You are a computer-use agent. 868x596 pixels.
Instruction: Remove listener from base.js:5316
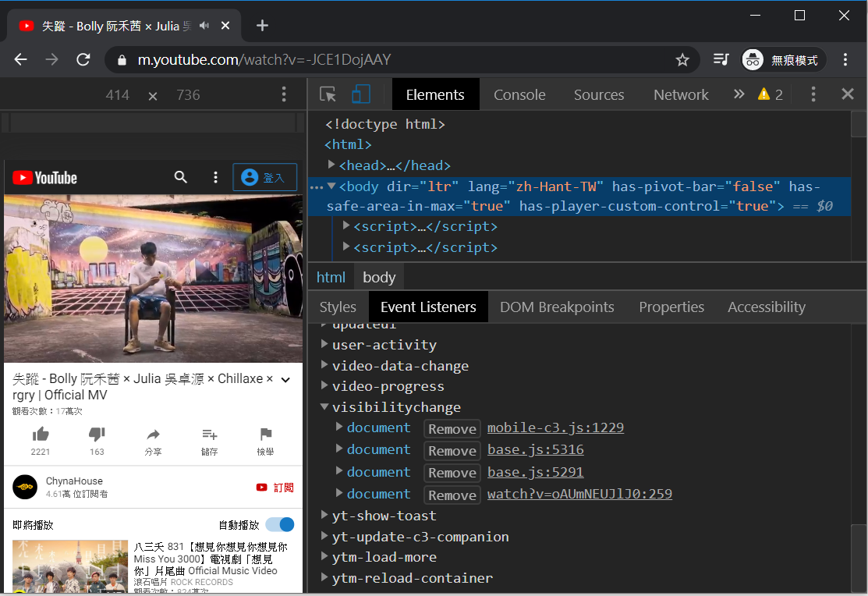click(452, 450)
